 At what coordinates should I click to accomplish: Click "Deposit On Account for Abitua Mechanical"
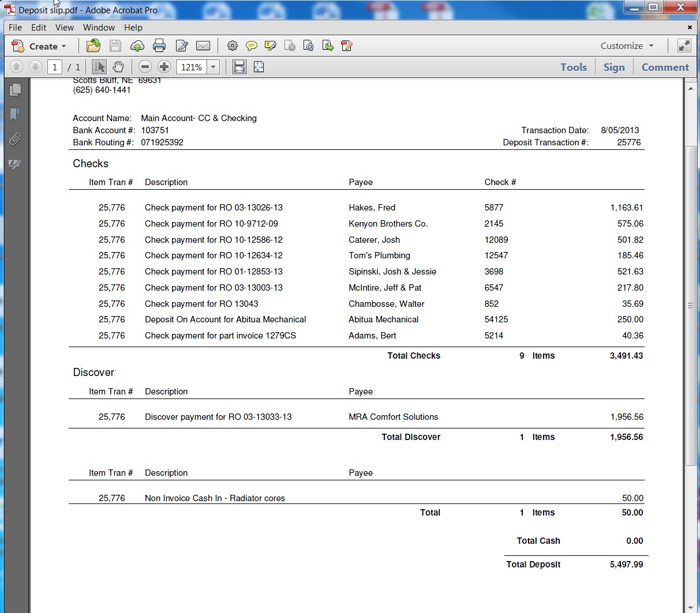[225, 319]
